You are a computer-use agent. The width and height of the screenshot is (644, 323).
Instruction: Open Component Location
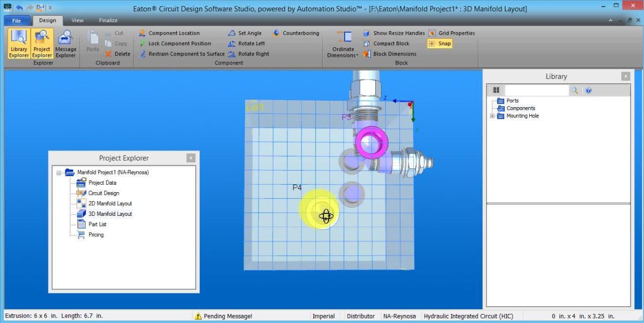169,33
